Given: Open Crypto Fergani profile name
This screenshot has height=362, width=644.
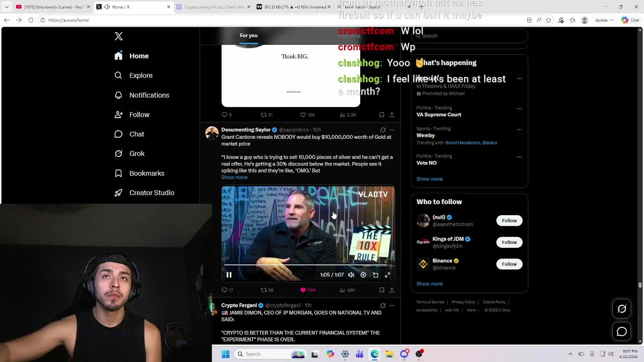Looking at the screenshot, I should tap(239, 305).
